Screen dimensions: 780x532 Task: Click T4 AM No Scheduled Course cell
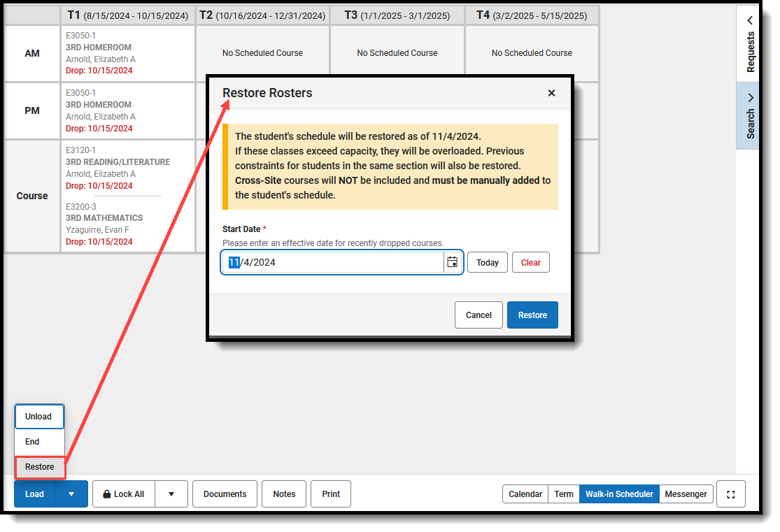[532, 53]
